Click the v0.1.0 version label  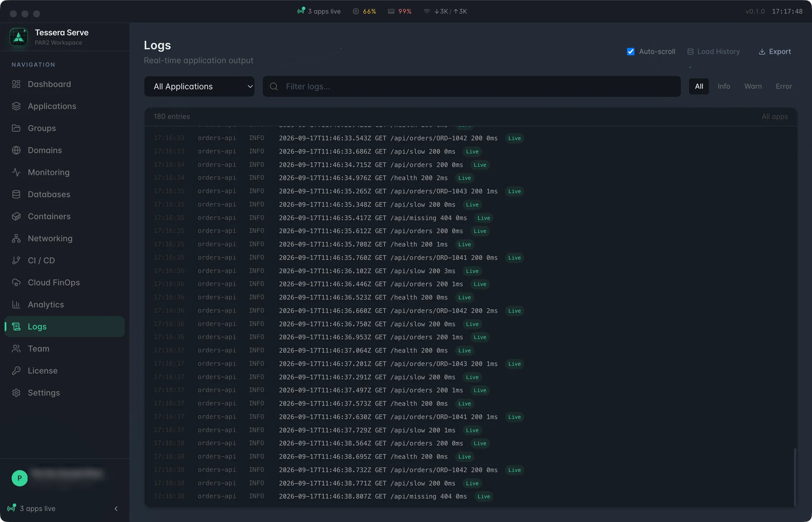click(x=755, y=11)
